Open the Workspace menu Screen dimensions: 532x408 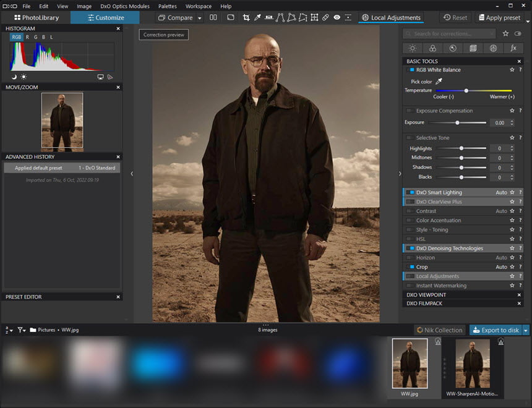coord(199,6)
